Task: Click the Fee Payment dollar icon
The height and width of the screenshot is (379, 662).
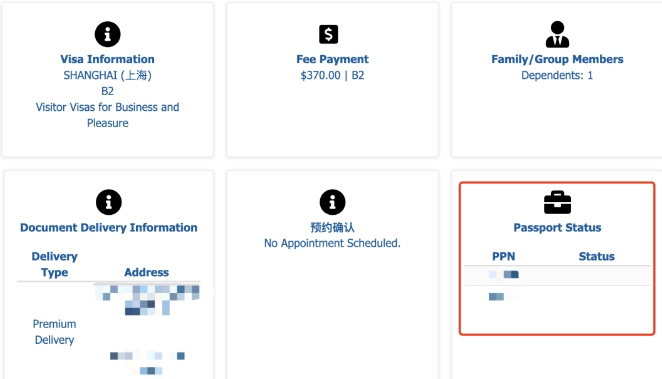Action: click(328, 34)
